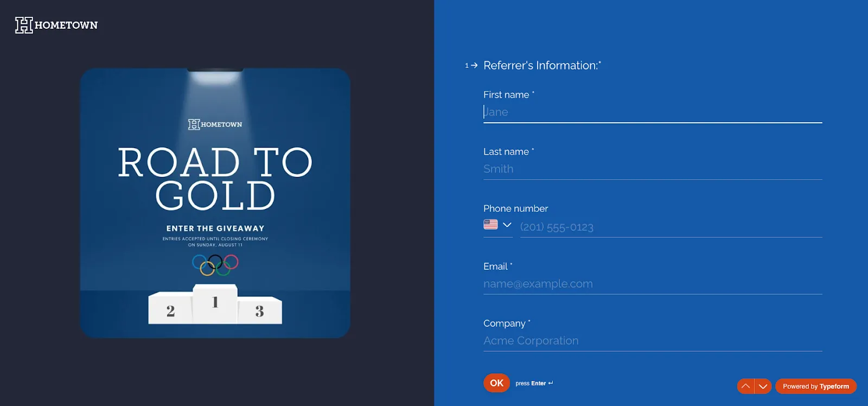Focus the Last name field showing Smith
The image size is (868, 406).
pos(653,169)
